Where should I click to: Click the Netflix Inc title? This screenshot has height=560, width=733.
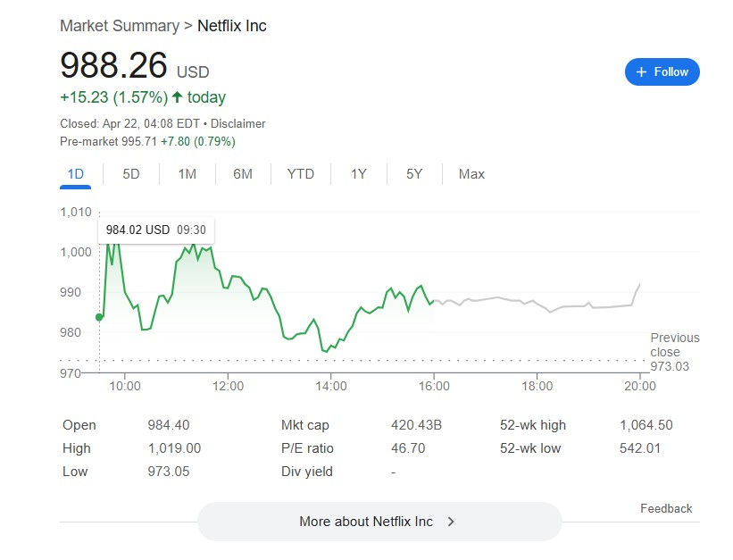click(229, 26)
